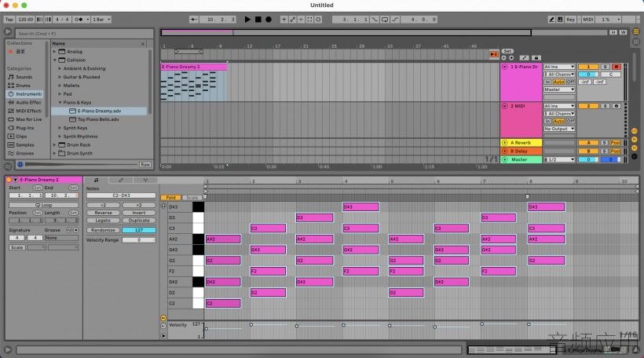Open track 1 Master output dropdown
644x358 pixels.
559,89
